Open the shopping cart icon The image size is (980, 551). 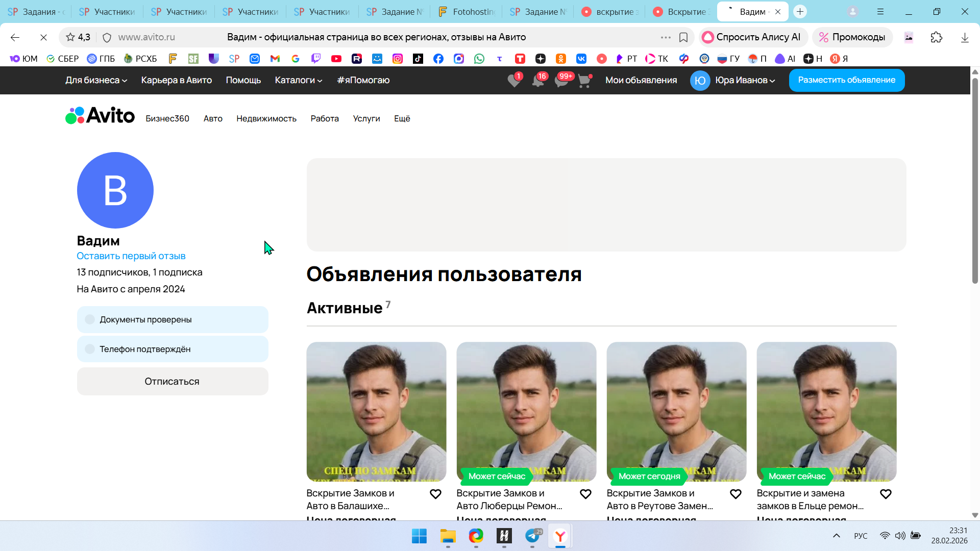[x=584, y=81]
